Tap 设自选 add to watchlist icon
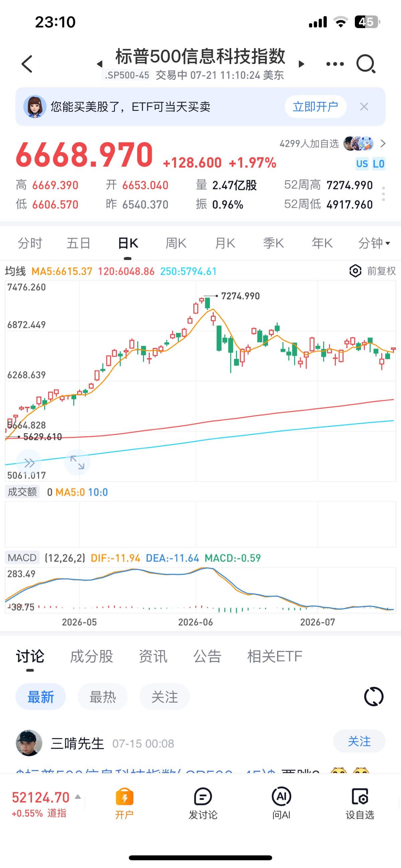Screen dimensions: 401x868 360,803
